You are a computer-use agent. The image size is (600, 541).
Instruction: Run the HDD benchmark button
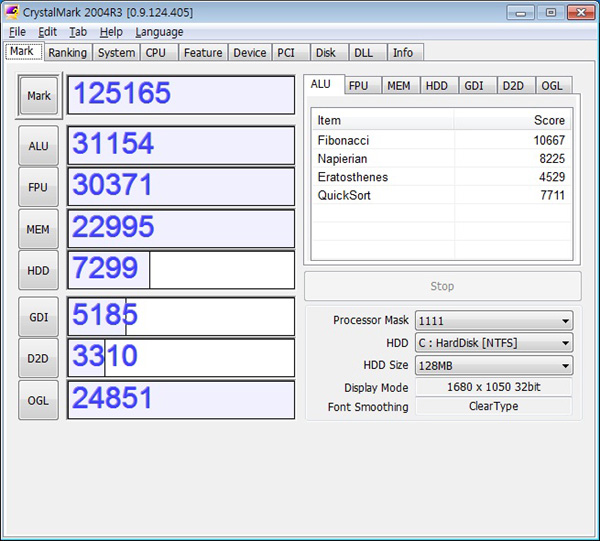(38, 270)
